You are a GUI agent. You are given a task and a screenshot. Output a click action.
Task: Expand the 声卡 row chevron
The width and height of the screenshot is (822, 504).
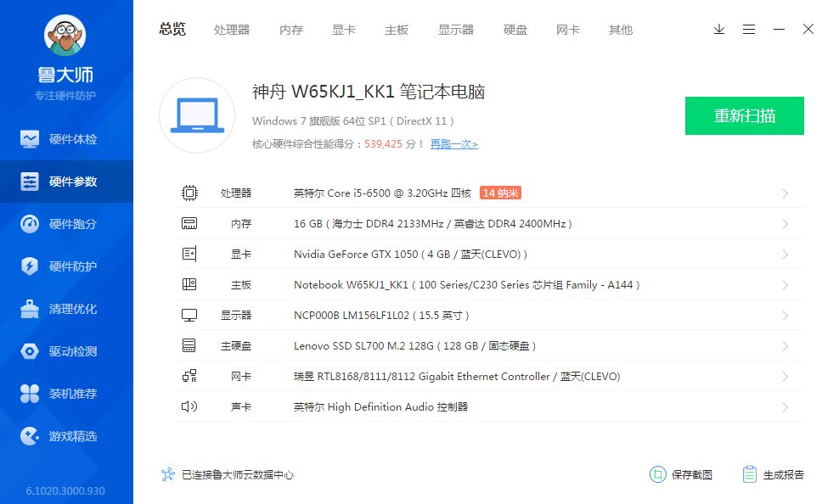click(785, 407)
